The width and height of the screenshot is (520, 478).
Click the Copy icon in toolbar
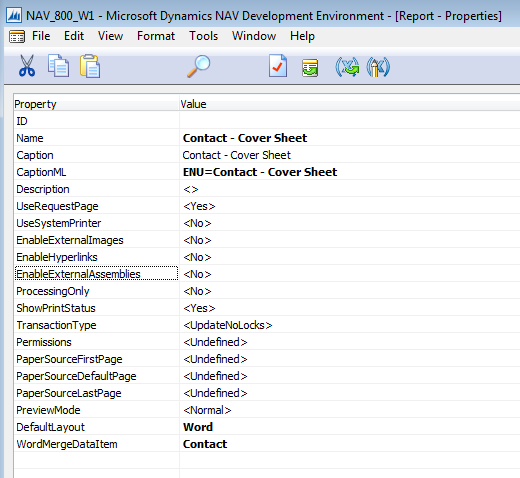(x=58, y=66)
